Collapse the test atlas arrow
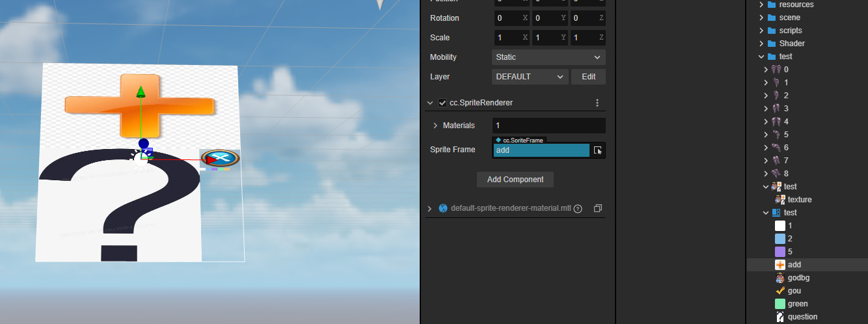Viewport: 868px width, 324px height. (x=766, y=213)
